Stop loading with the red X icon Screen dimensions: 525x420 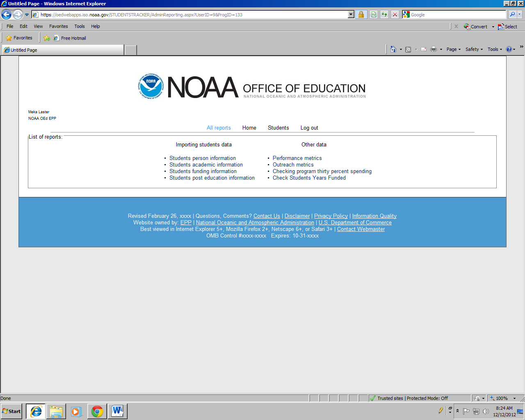(395, 15)
